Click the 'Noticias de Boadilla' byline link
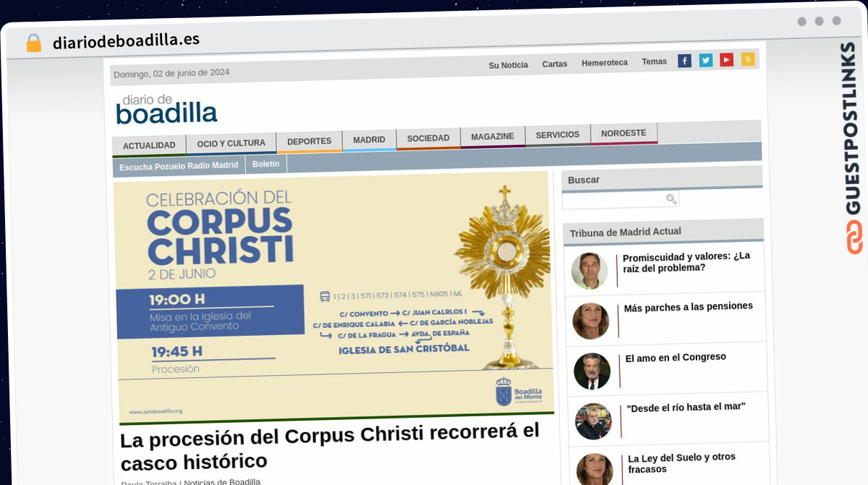Viewport: 868px width, 485px height. (222, 481)
